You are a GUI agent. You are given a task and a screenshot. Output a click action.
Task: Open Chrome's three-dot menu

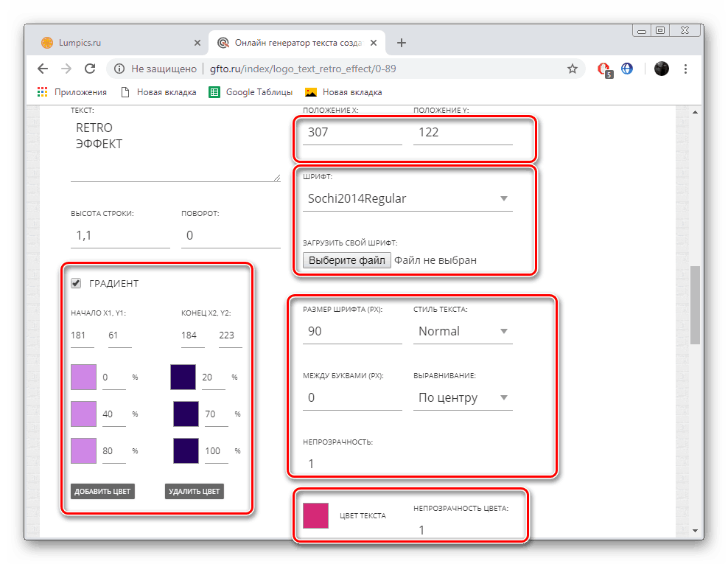point(685,69)
